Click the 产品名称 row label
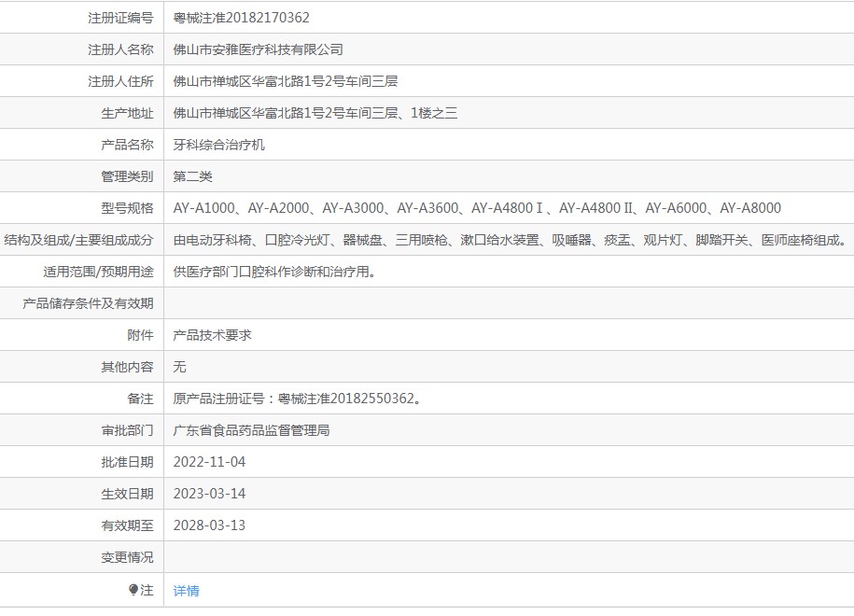 [x=128, y=145]
